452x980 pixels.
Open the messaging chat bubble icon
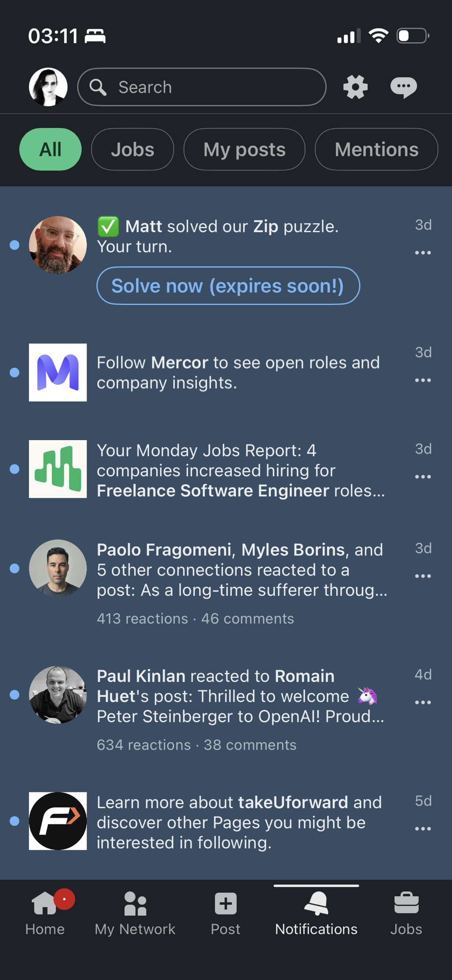pyautogui.click(x=404, y=87)
